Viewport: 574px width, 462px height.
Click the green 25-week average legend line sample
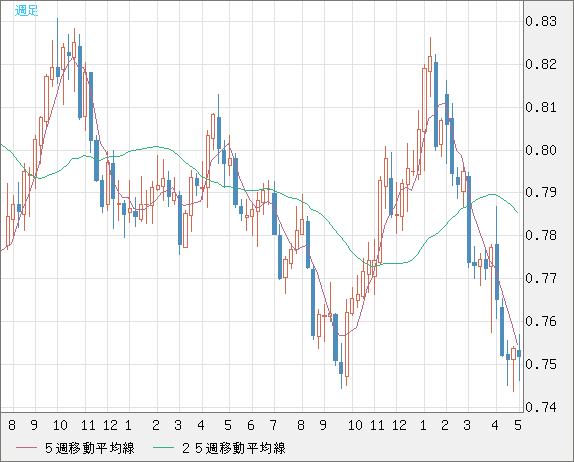[163, 448]
